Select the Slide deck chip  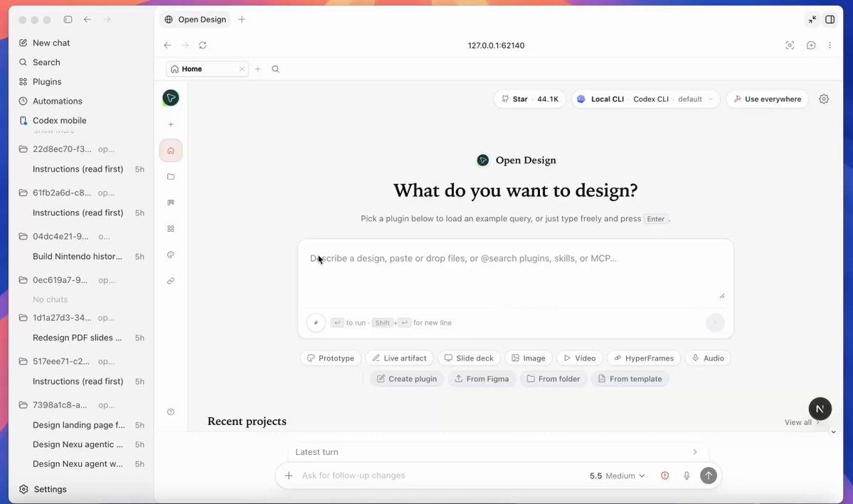point(469,358)
